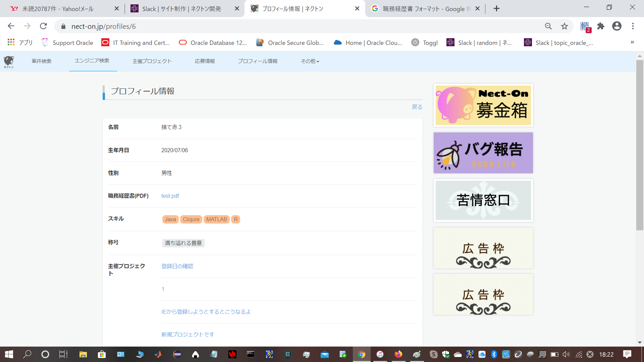Open the Chrome three-dot menu
The height and width of the screenshot is (362, 644).
(633, 26)
